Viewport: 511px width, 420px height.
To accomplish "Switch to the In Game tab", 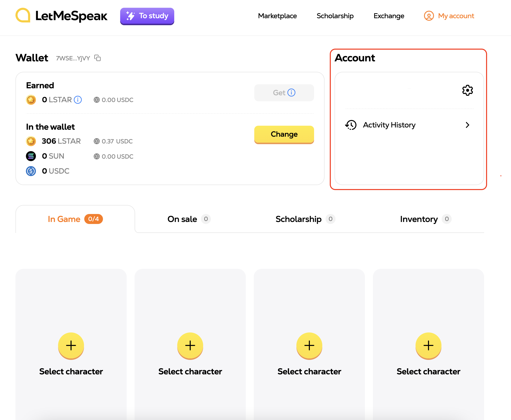I will pyautogui.click(x=75, y=219).
